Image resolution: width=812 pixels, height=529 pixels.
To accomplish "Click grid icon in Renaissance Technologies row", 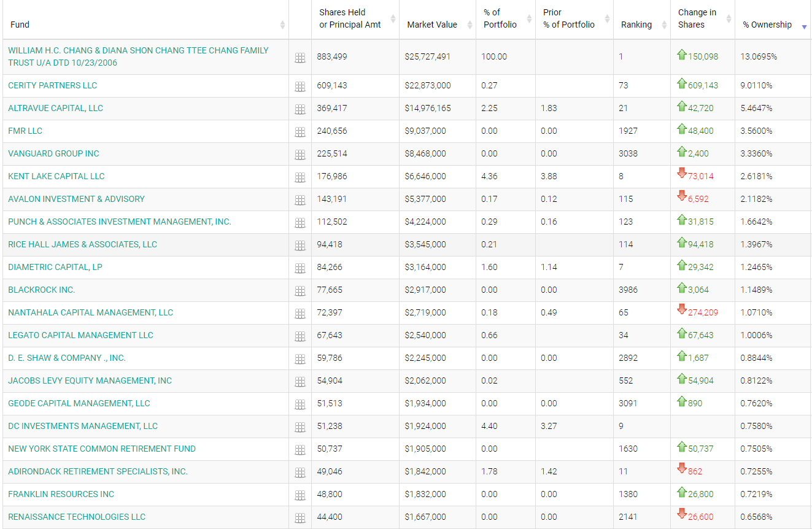I will tap(300, 518).
